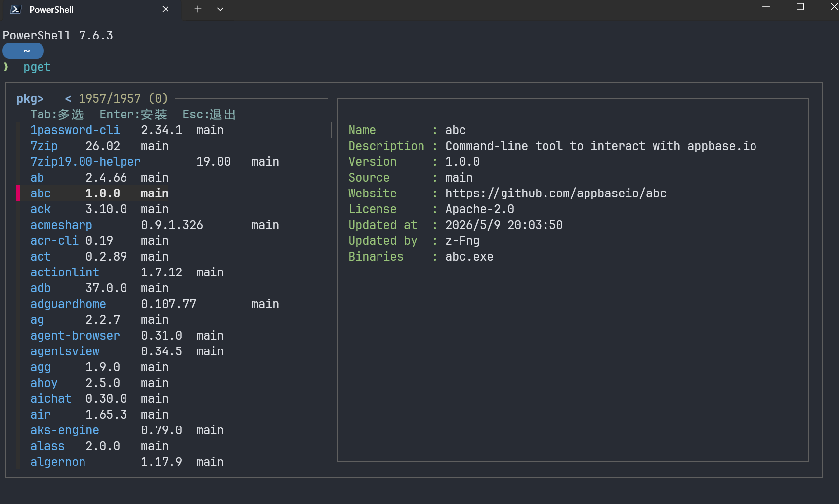
Task: Click the description text about appbase.io
Action: click(601, 146)
